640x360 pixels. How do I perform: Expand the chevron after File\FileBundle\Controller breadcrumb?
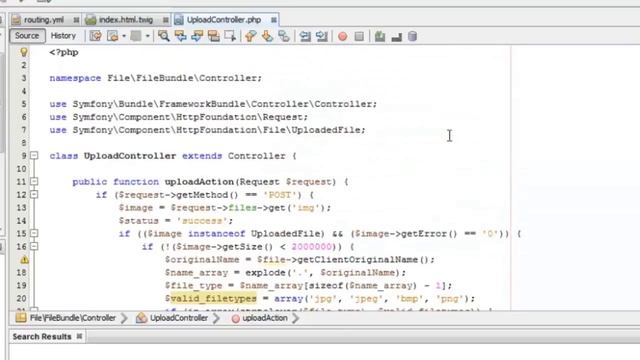point(124,318)
